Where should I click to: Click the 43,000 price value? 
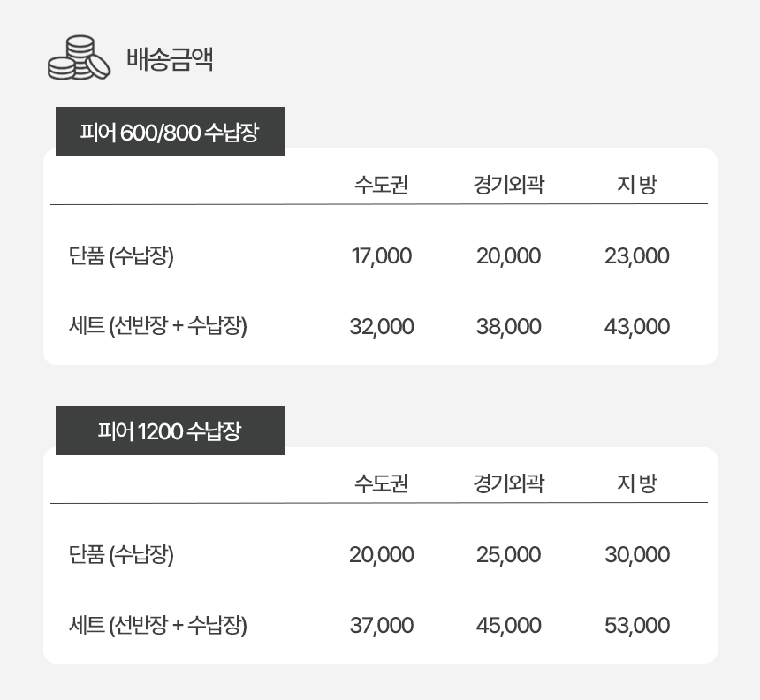pos(636,327)
